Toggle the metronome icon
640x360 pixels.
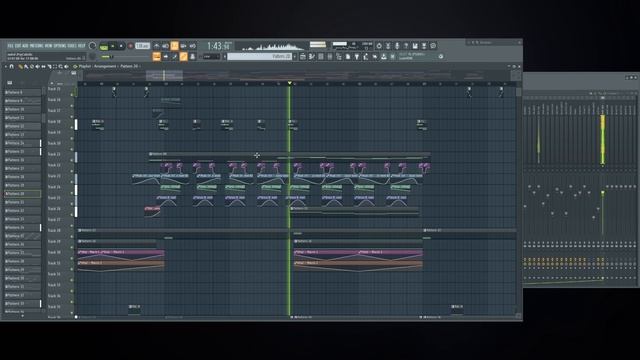(156, 46)
